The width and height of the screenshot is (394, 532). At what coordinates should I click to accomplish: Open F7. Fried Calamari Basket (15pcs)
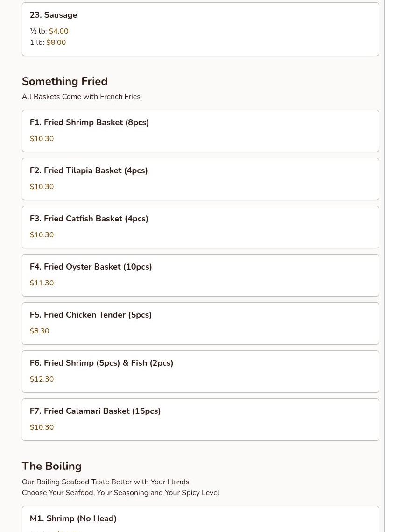[x=95, y=411]
